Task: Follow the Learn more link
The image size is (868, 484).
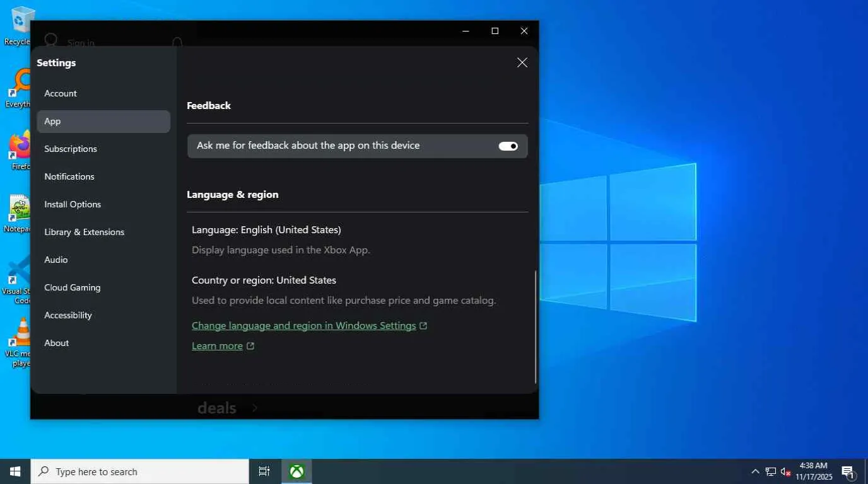Action: click(217, 346)
